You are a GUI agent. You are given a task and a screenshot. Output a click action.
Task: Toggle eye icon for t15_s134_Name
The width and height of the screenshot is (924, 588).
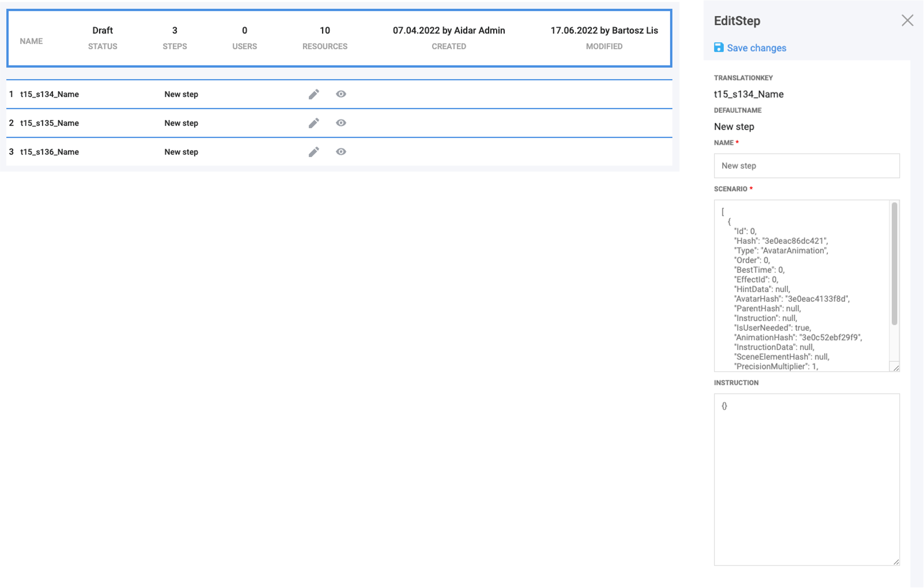coord(341,94)
